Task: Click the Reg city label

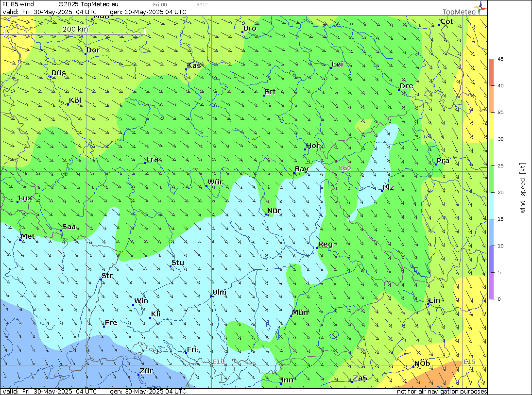Action: click(326, 244)
